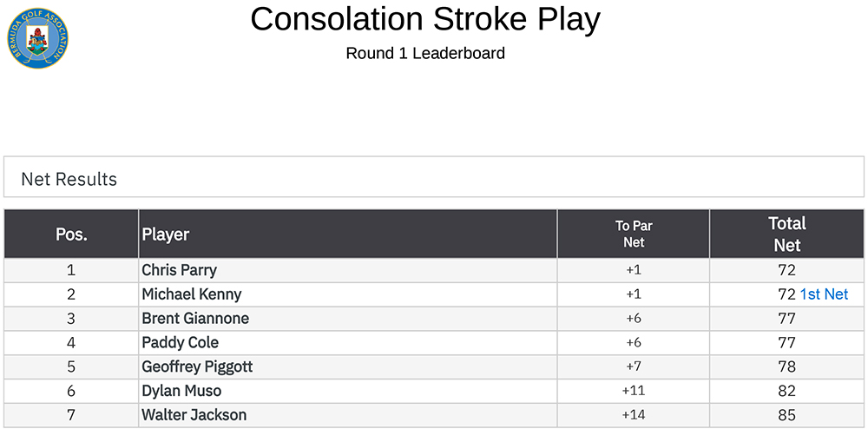This screenshot has width=868, height=429.
Task: Select Geoffrey Piggott in the leaderboard
Action: tap(197, 366)
